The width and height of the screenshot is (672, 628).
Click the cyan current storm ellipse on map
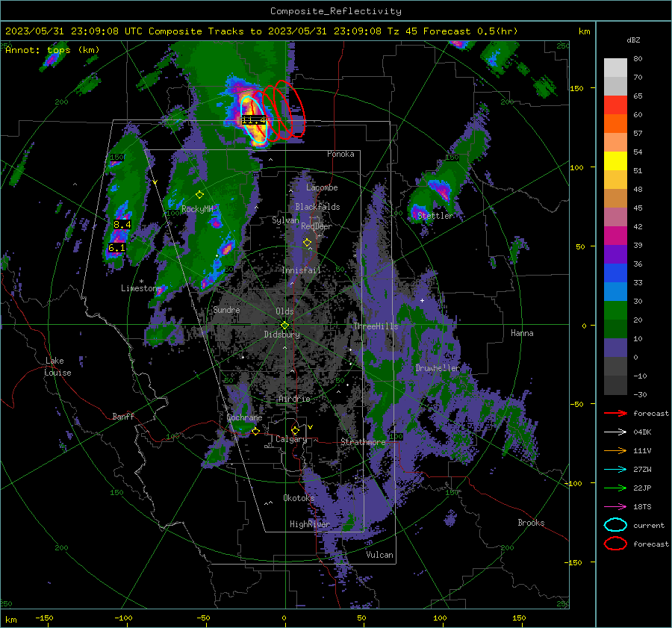coord(254,119)
